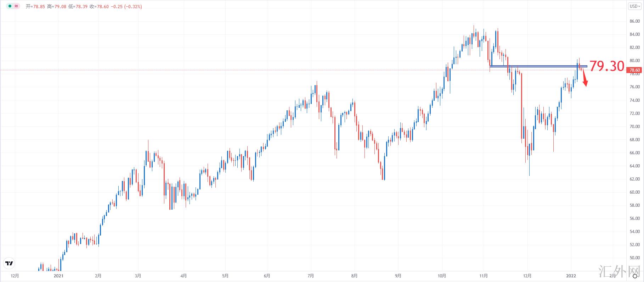Viewport: 644px width, 282px height.
Task: Click the close value 收=78.60 in legend
Action: tap(99, 7)
